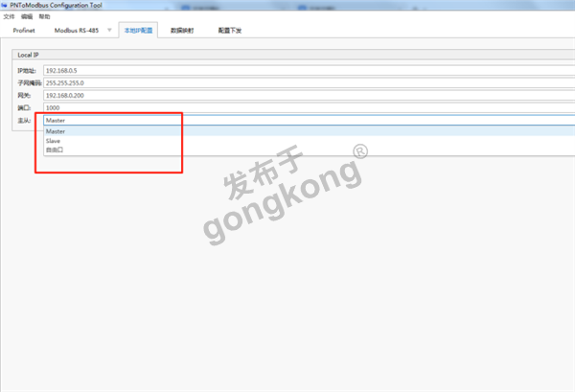
Task: Click the 网关 label
Action: click(24, 96)
